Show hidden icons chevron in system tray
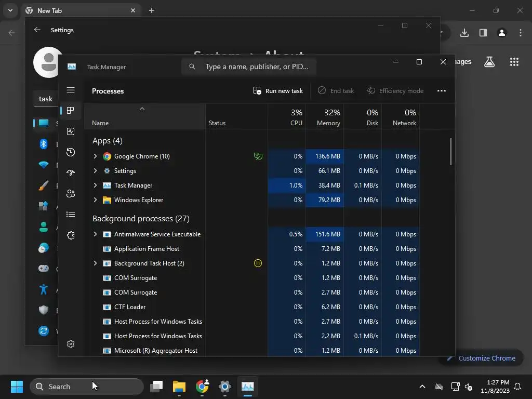 pos(422,387)
